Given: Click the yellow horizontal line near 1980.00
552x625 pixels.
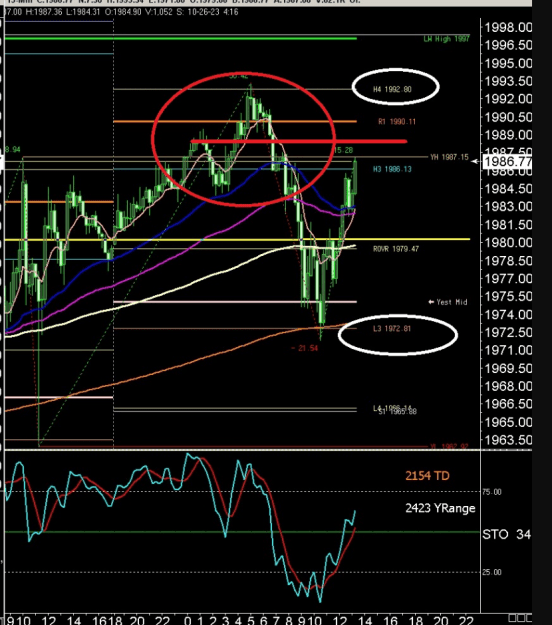Looking at the screenshot, I should (237, 239).
